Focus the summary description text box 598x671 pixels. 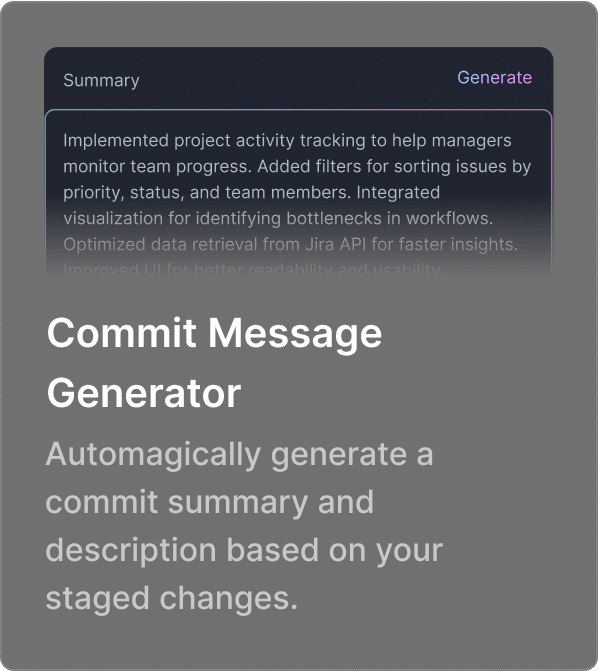pyautogui.click(x=298, y=193)
